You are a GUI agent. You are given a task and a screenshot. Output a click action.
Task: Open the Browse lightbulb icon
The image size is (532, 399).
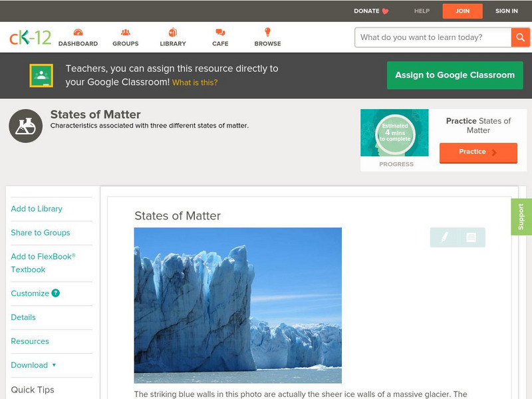point(268,32)
